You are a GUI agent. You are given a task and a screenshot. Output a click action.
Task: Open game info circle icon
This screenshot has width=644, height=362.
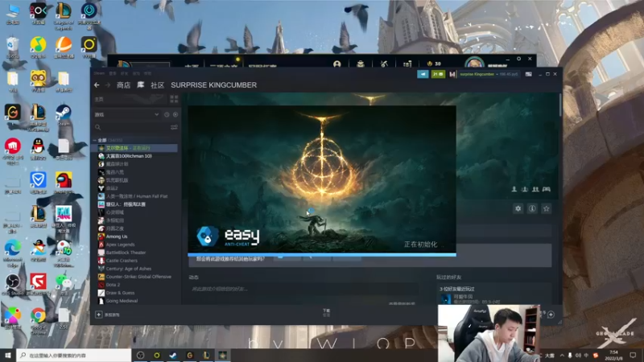(x=532, y=208)
